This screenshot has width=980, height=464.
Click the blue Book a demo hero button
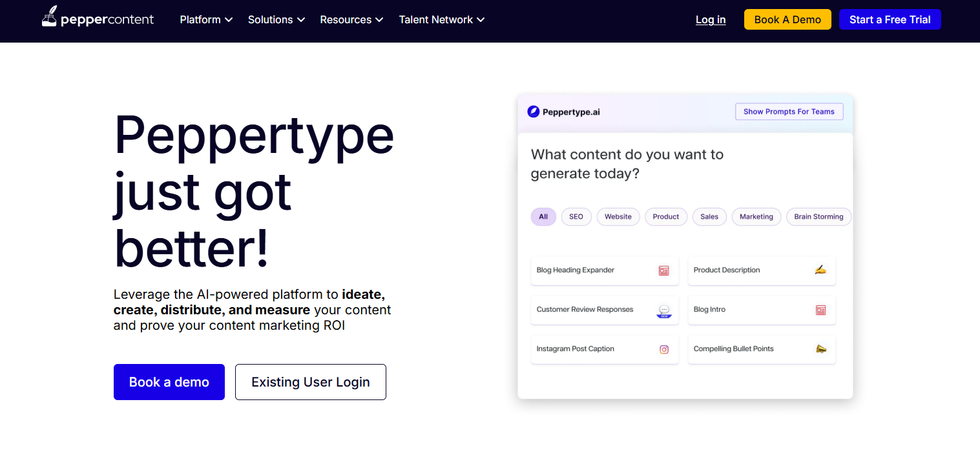tap(169, 382)
